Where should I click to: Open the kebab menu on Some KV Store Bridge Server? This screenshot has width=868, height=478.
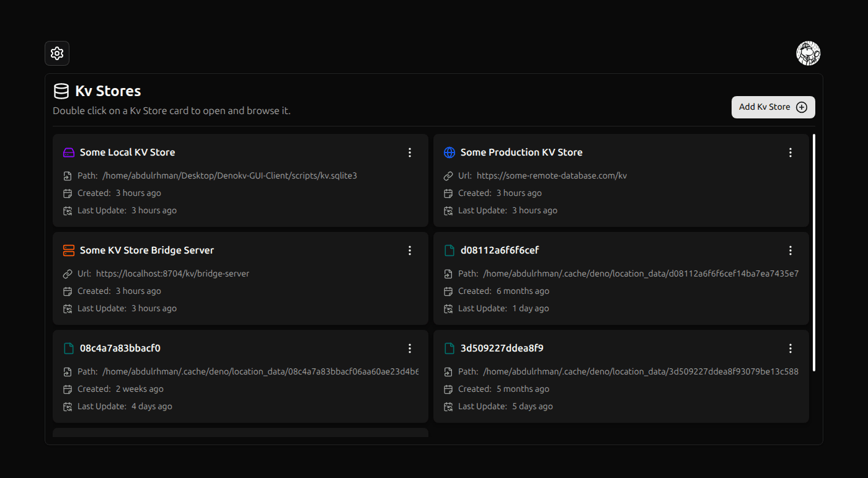410,250
